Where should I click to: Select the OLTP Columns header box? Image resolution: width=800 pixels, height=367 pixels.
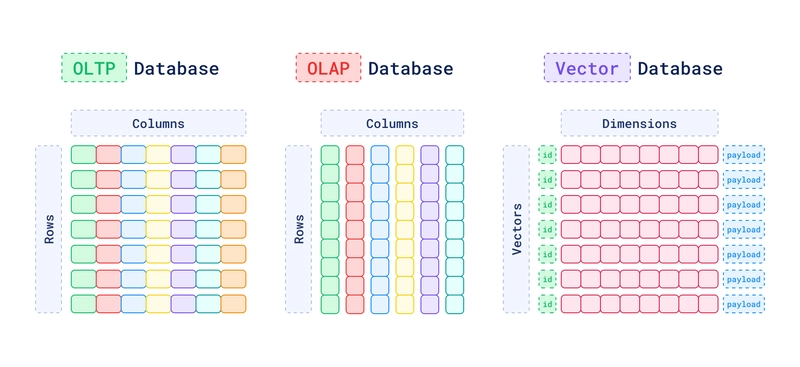(159, 124)
